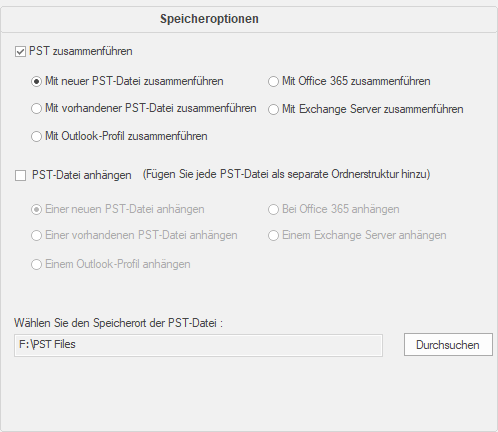This screenshot has height=432, width=498.
Task: Click the PST-Datei anhängen label text
Action: pos(82,175)
